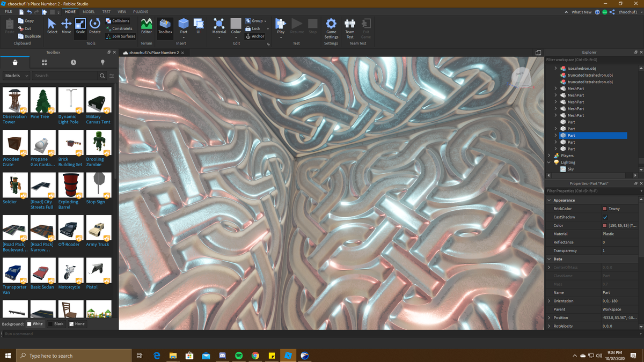Expand the Orientation property

click(549, 301)
